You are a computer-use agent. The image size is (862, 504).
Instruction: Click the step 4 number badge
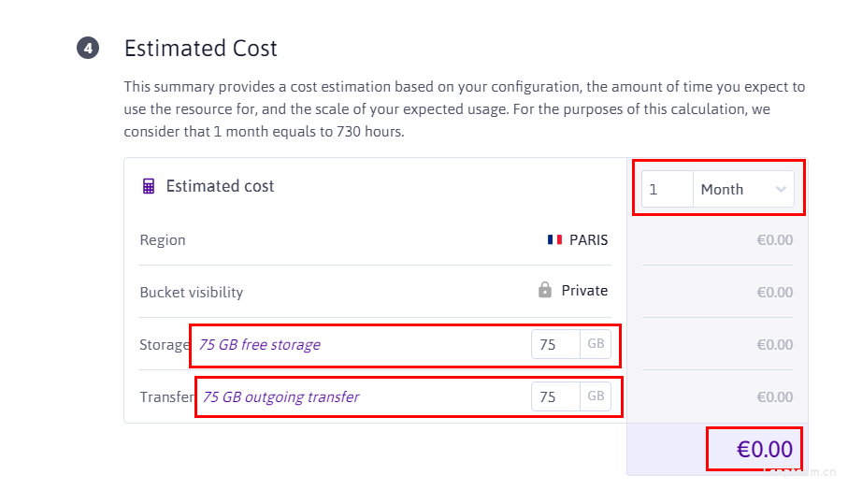coord(88,48)
